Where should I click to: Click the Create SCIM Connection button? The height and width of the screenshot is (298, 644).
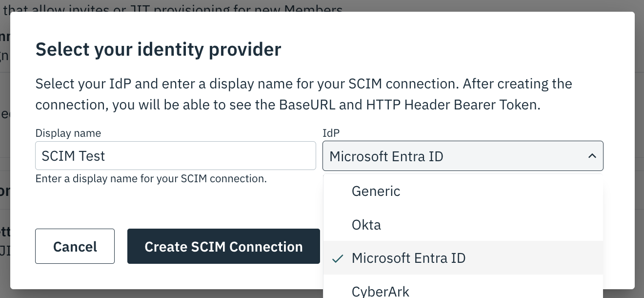(223, 246)
